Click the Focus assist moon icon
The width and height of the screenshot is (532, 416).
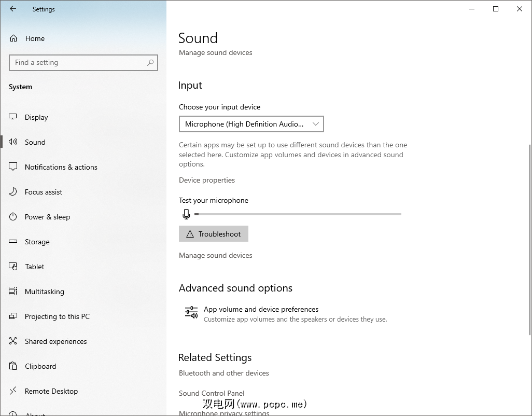tap(13, 192)
